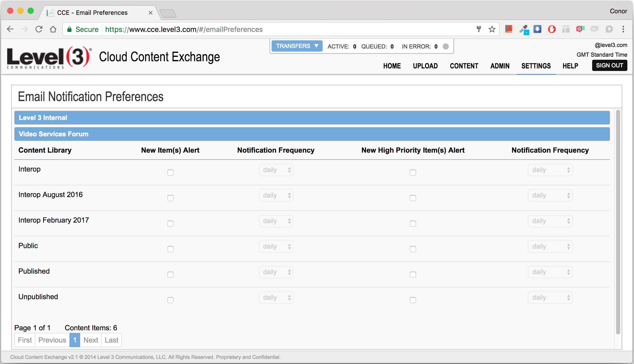The image size is (634, 364).
Task: Click the grey speech bubble extension icon
Action: coord(609,29)
